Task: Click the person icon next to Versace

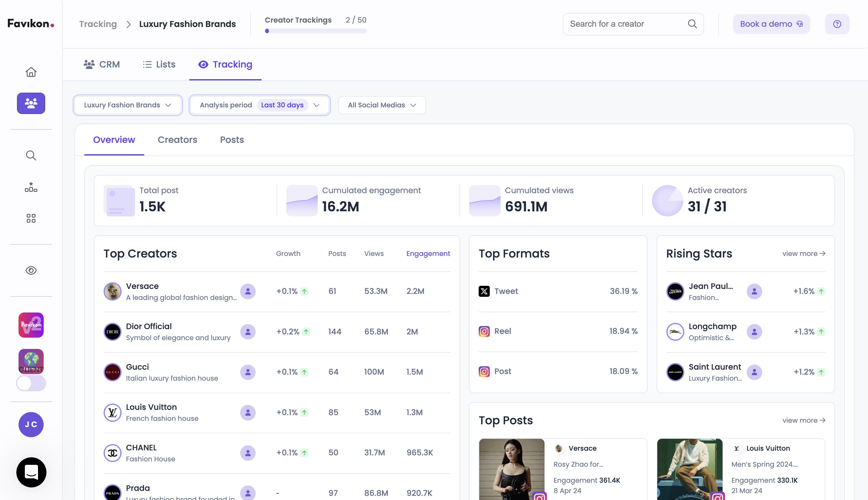Action: 247,291
